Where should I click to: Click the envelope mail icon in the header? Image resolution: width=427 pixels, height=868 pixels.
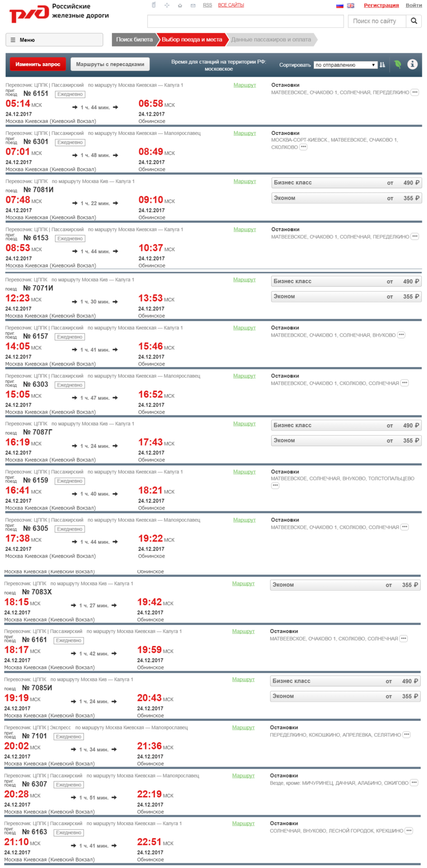coord(193,5)
